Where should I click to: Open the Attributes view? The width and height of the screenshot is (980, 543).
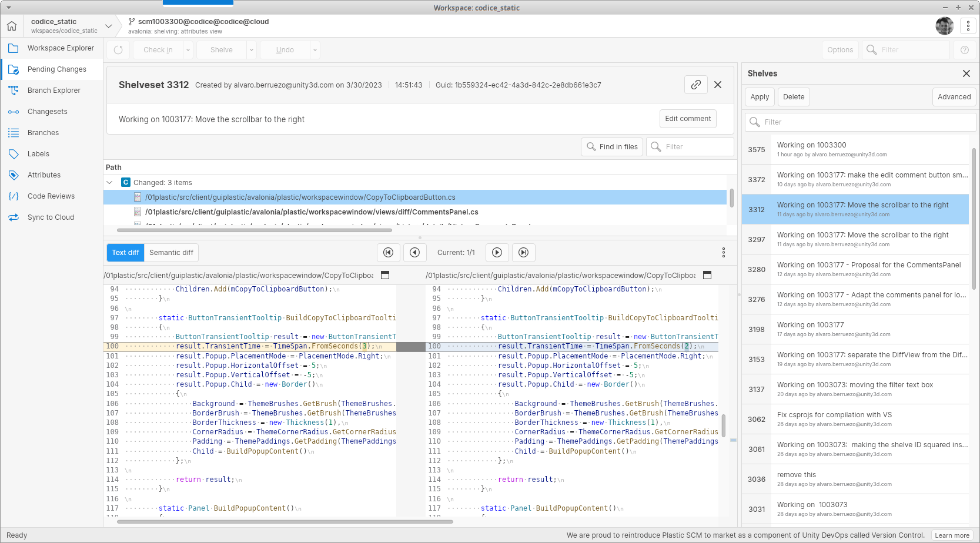pyautogui.click(x=44, y=175)
